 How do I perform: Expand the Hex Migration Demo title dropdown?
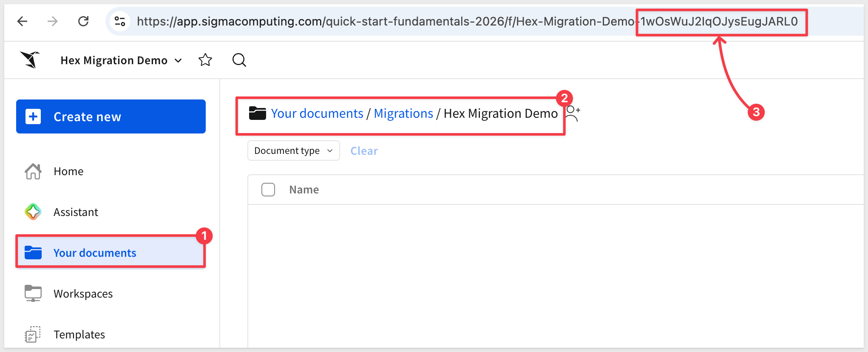click(x=179, y=60)
